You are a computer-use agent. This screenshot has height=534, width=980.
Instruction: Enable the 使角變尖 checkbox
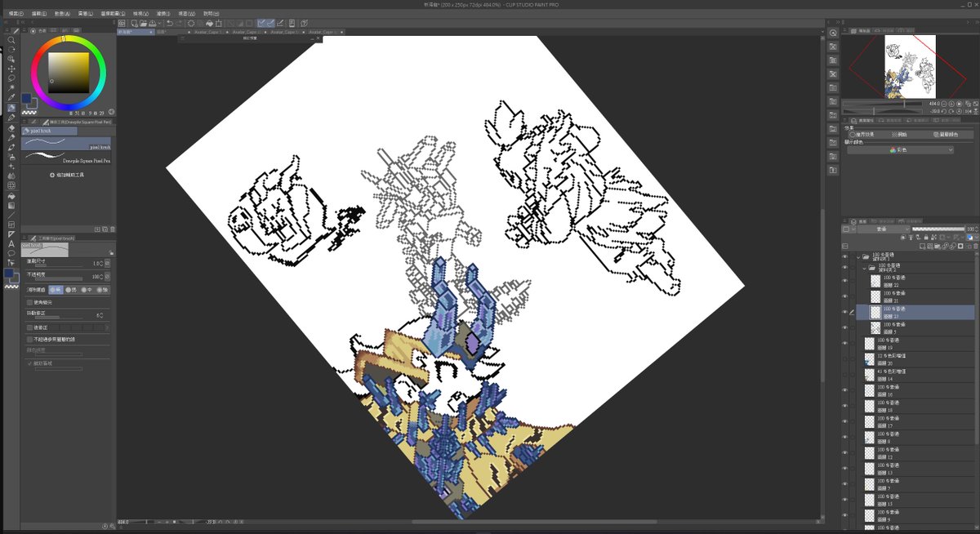[29, 302]
